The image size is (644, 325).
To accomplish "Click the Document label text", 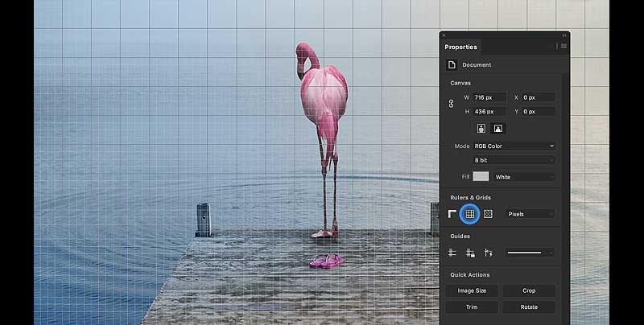I will [477, 65].
